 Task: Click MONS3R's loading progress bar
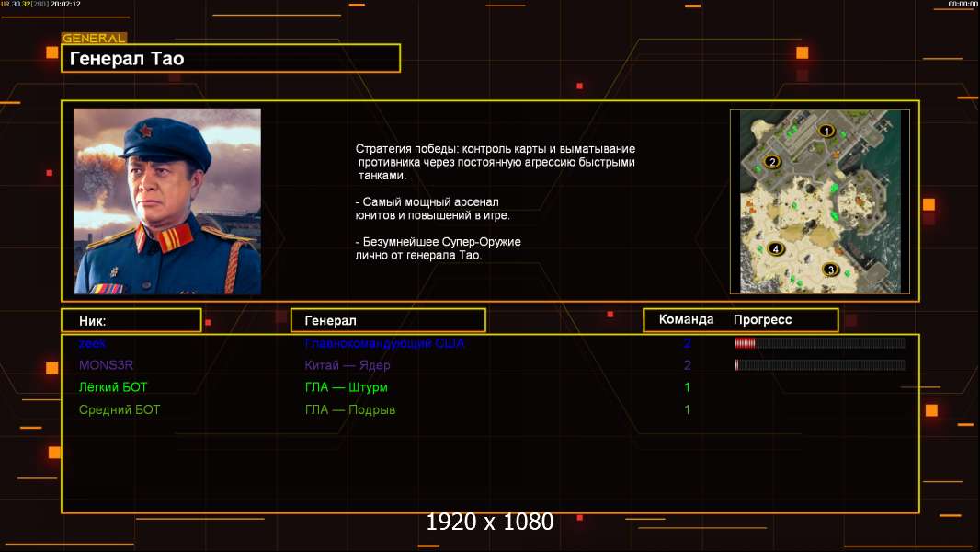820,365
